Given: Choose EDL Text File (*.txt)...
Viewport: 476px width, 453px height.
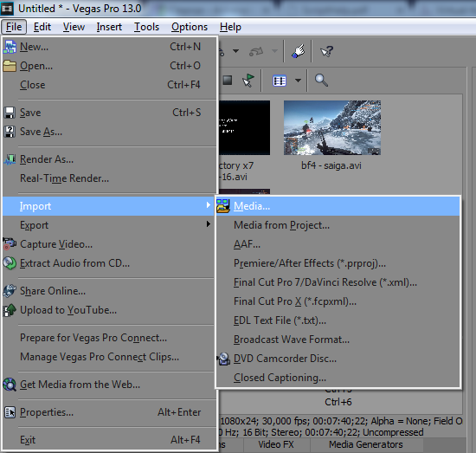Looking at the screenshot, I should (x=338, y=320).
